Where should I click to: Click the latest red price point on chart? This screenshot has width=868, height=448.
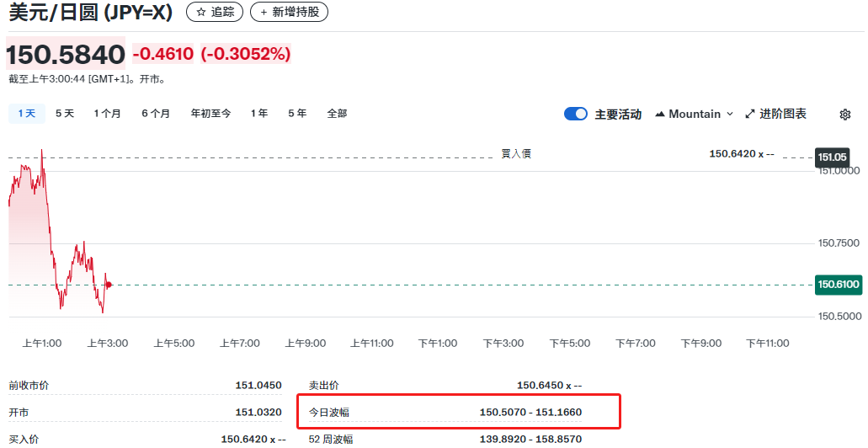point(109,285)
